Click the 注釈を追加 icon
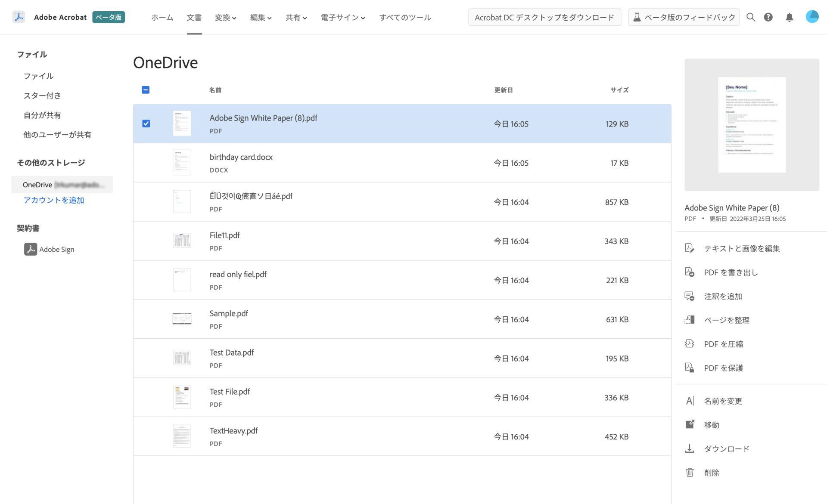Viewport: 827px width, 504px height. point(690,296)
